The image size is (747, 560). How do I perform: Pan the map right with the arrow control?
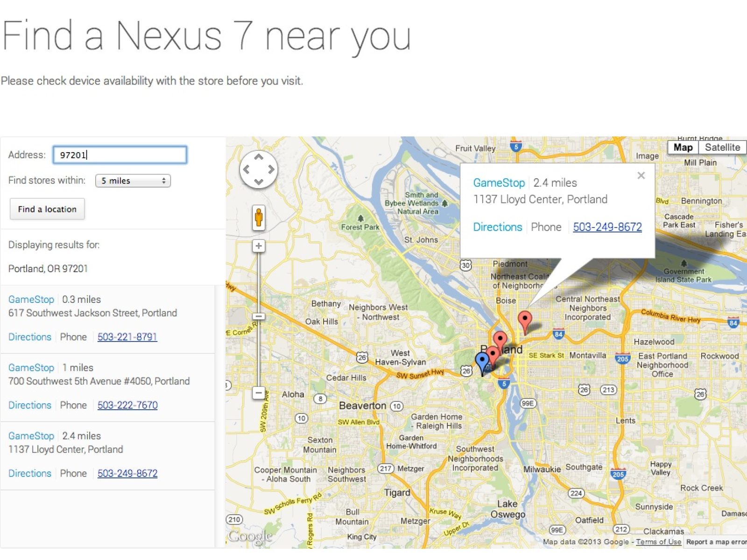(x=271, y=169)
